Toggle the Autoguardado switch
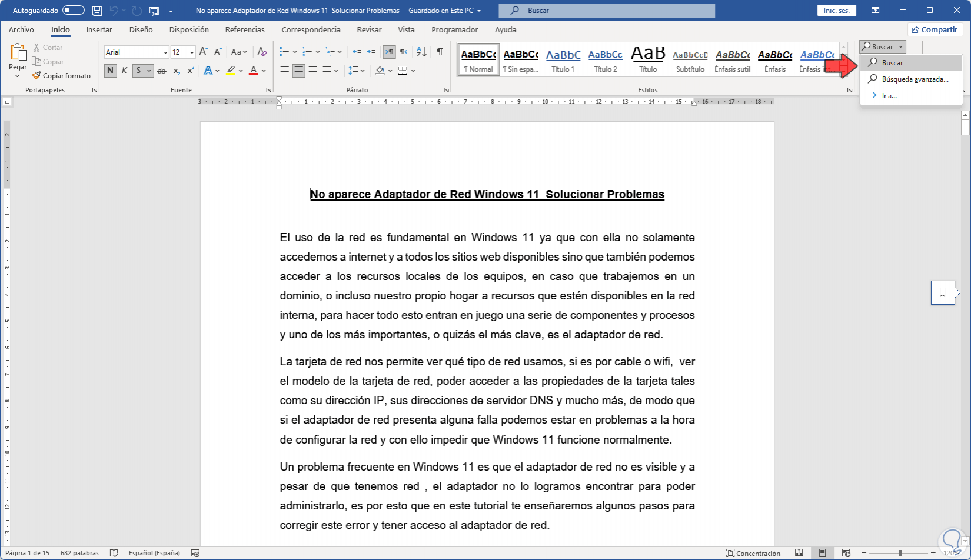Viewport: 971px width, 560px height. [x=73, y=11]
